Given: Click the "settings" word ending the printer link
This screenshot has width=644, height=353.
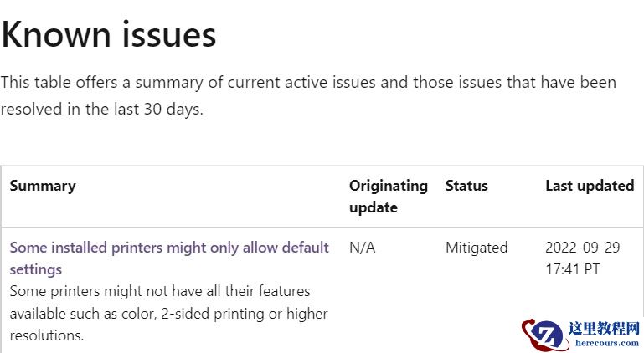Looking at the screenshot, I should [x=36, y=269].
